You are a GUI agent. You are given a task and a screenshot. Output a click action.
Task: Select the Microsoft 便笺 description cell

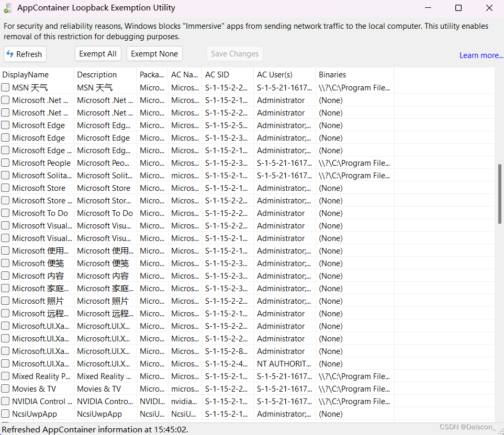(105, 263)
